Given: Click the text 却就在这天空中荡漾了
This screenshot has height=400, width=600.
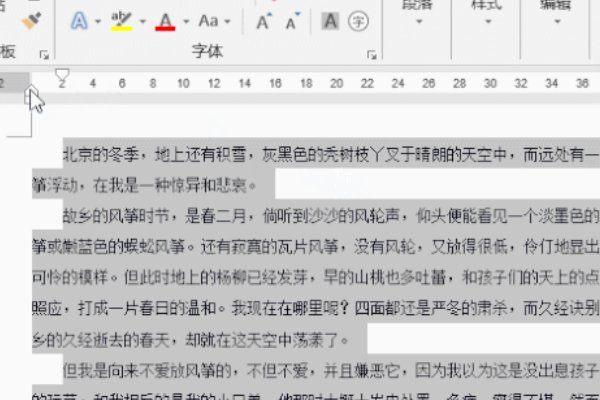Looking at the screenshot, I should click(x=261, y=340).
